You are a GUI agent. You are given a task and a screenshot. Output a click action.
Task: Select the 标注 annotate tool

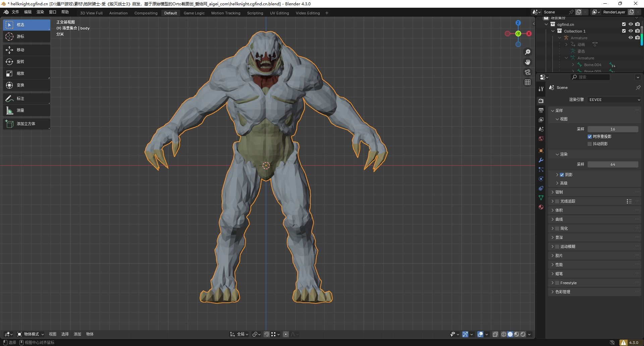pyautogui.click(x=27, y=99)
